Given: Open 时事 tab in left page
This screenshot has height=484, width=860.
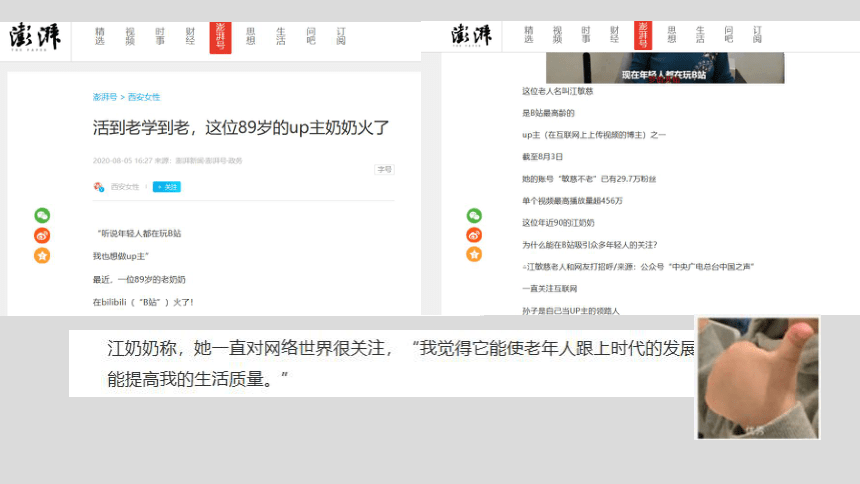Looking at the screenshot, I should point(160,36).
